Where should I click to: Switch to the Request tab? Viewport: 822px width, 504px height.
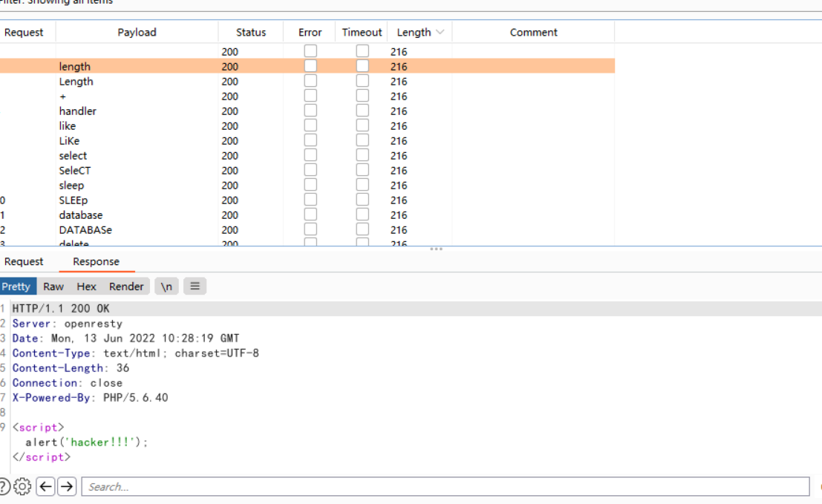point(24,261)
